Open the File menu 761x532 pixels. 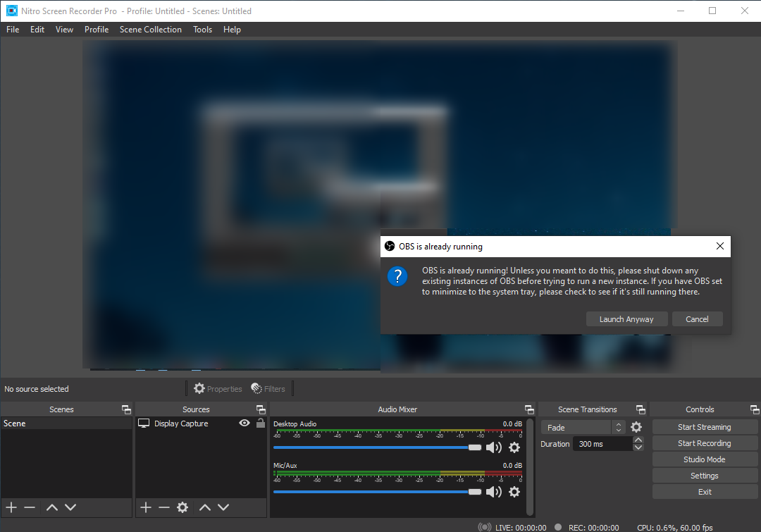13,30
